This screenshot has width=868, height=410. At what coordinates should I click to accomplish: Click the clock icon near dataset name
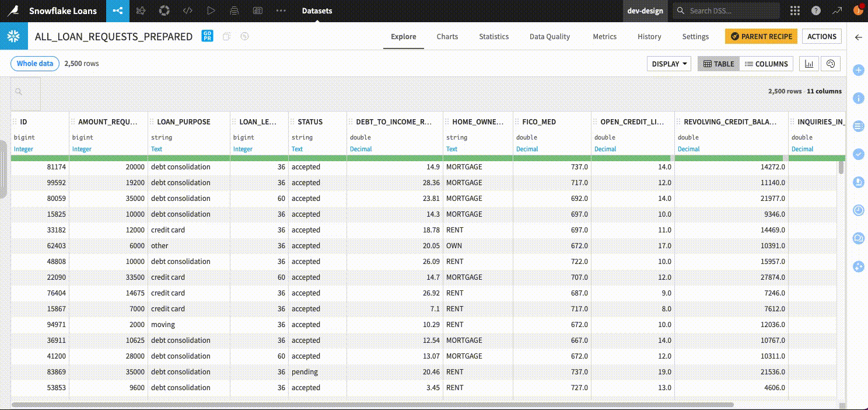click(x=245, y=36)
